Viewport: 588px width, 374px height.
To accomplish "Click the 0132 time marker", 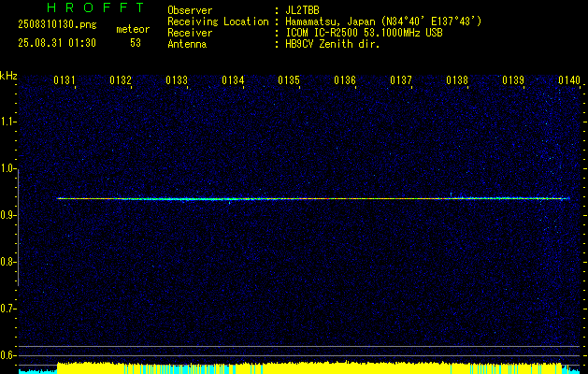I will pyautogui.click(x=121, y=80).
